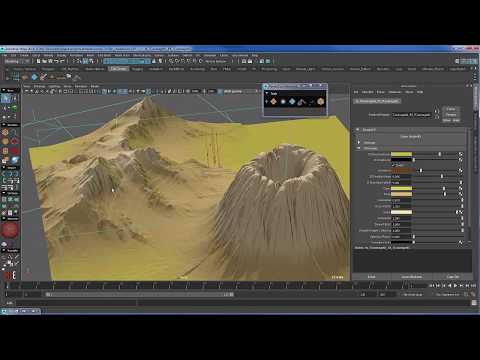Open the yellow-green color swatch at top
The height and width of the screenshot is (360, 480).
pos(401,154)
